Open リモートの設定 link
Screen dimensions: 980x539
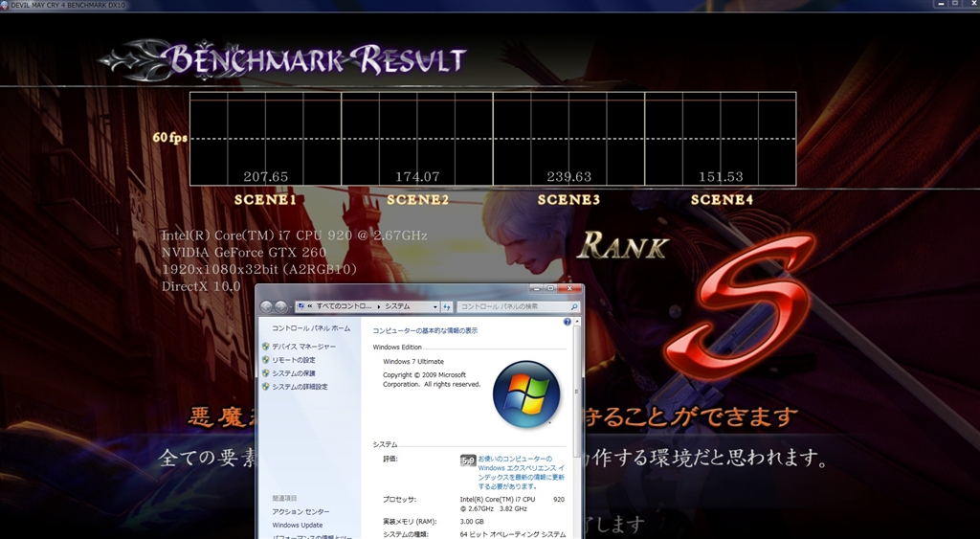pos(294,360)
